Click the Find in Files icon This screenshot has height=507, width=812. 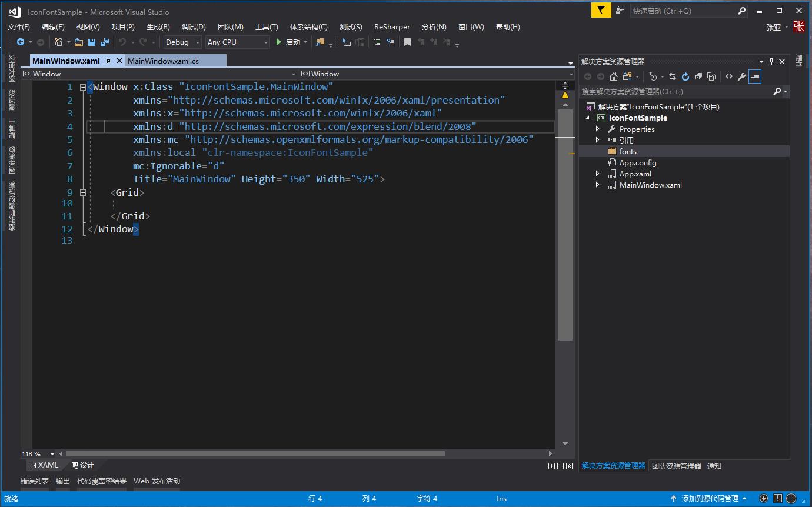coord(320,42)
